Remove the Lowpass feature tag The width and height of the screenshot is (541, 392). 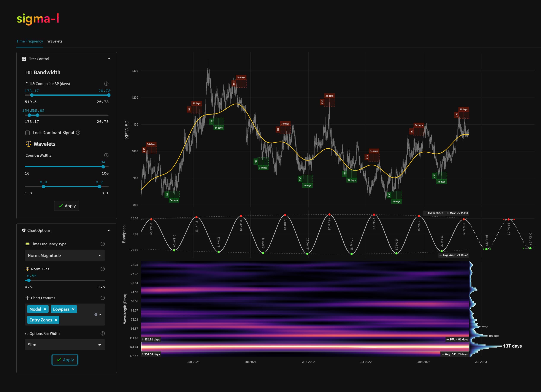(x=73, y=309)
